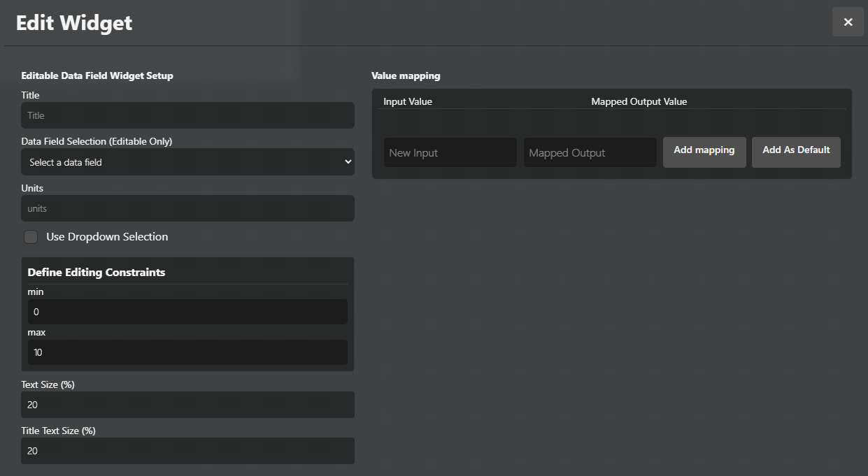
Task: Open the Data Field Selection dropdown
Action: (x=187, y=162)
